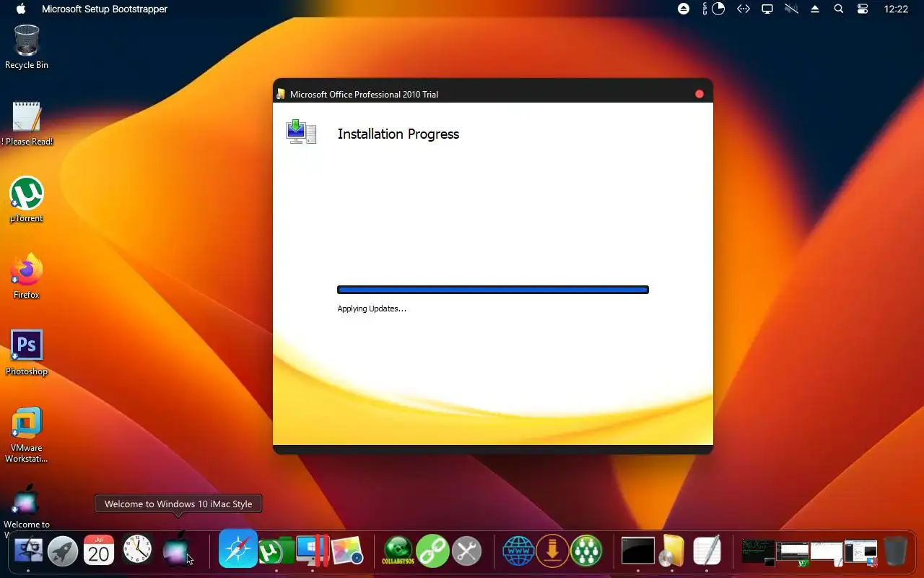924x578 pixels.
Task: Open Launchpad rocket in the dock
Action: (x=63, y=551)
